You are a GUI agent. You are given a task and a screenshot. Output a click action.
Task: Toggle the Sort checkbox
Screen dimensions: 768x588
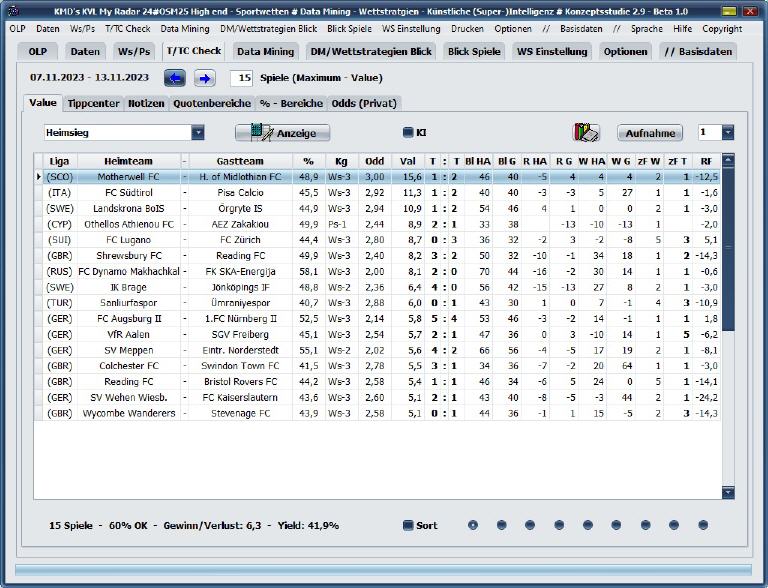coord(408,525)
